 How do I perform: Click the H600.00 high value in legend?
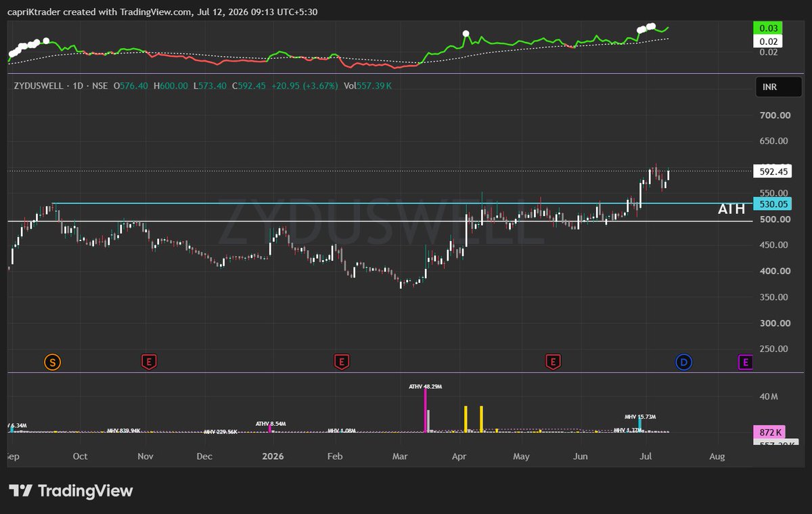point(171,86)
